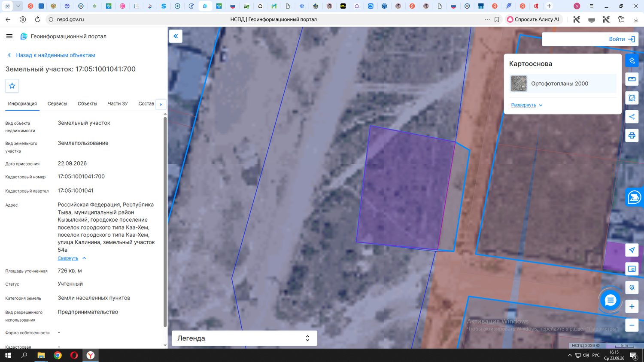The width and height of the screenshot is (644, 362).
Task: Open the page actions three-dot menu
Action: coord(487,19)
